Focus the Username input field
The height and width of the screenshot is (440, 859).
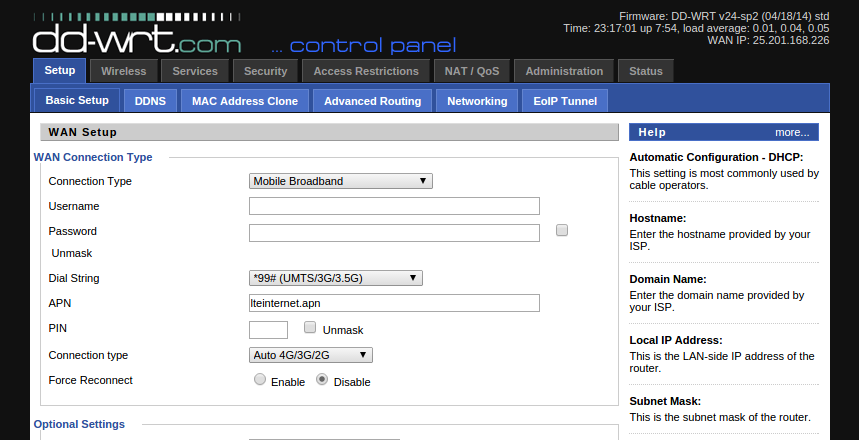point(394,206)
